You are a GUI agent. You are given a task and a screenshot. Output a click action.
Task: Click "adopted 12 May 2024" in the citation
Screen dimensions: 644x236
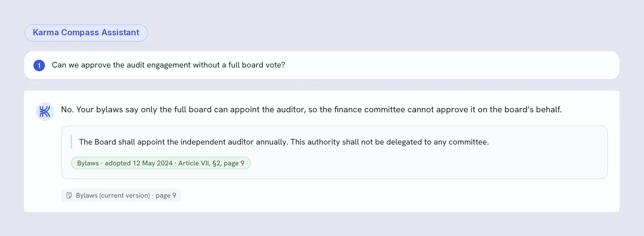[139, 163]
